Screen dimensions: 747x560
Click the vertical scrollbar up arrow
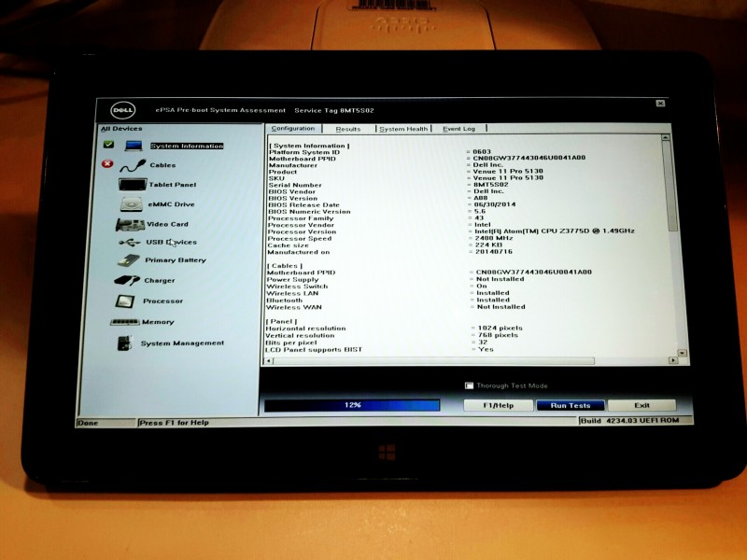pos(666,137)
